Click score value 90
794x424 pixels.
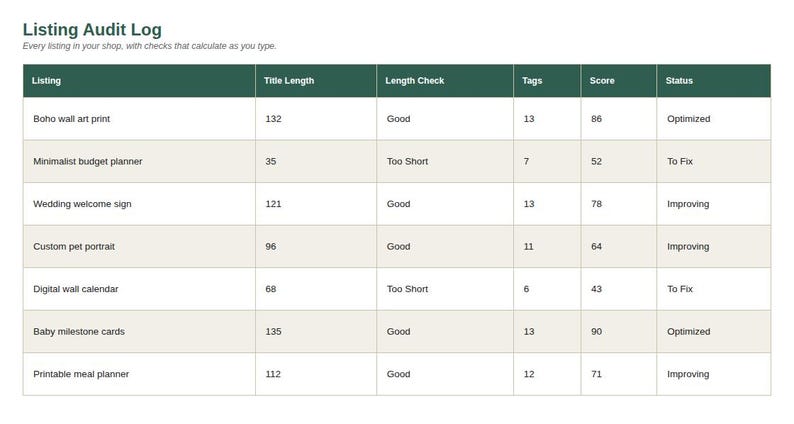coord(597,332)
